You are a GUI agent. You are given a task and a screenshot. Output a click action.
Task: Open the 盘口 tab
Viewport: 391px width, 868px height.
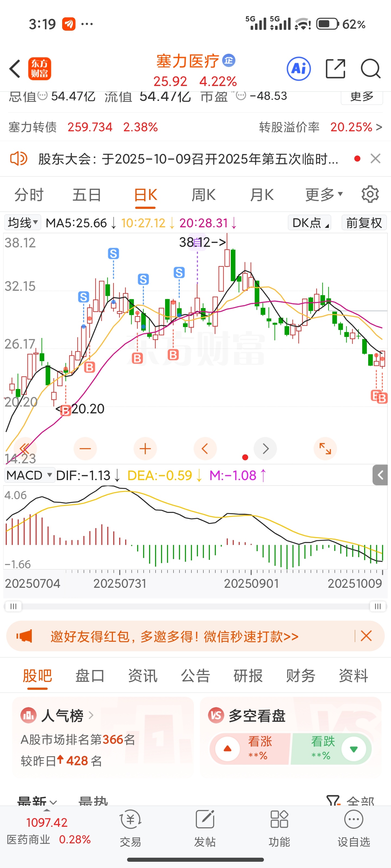coord(90,676)
